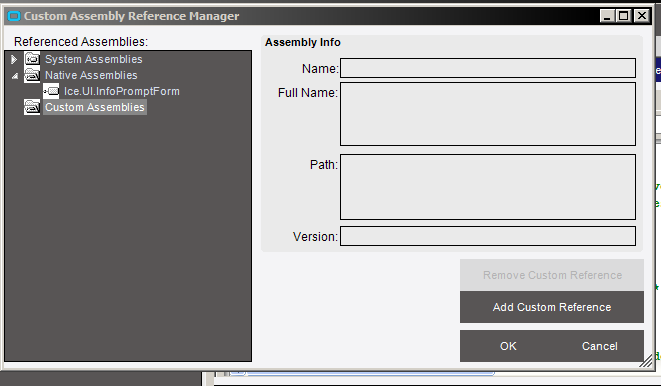The image size is (661, 386).
Task: Expand the System Assemblies node arrow
Action: (14, 59)
